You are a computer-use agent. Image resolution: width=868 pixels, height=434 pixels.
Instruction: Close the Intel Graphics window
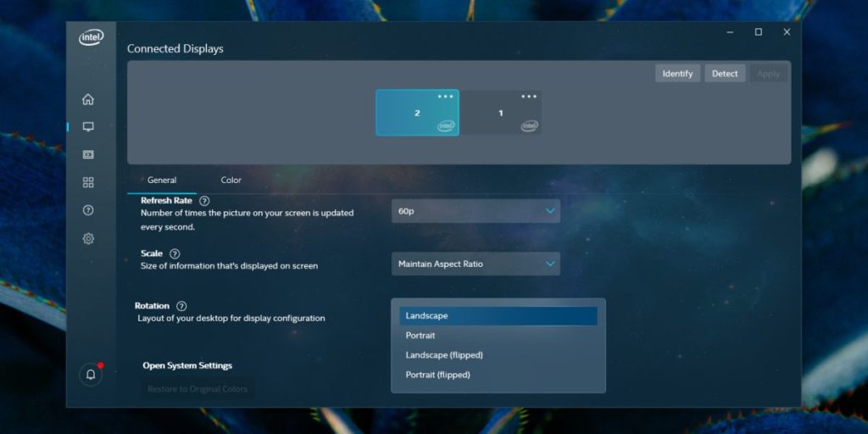787,32
